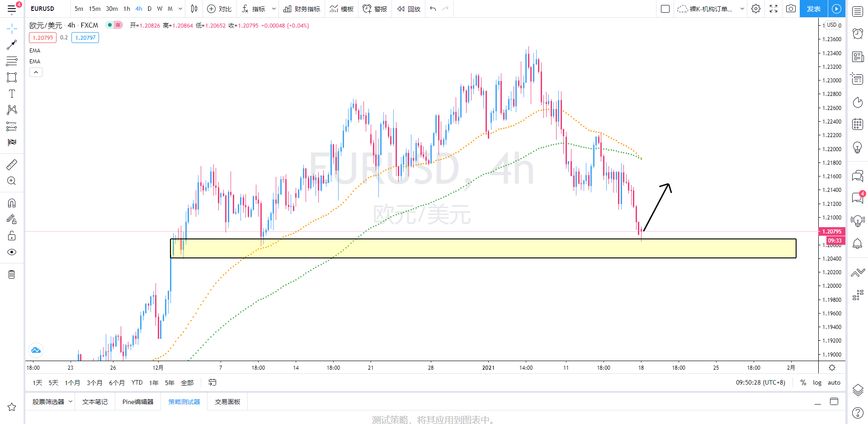This screenshot has height=424, width=868.
Task: Toggle logarithmic scale
Action: coord(817,383)
